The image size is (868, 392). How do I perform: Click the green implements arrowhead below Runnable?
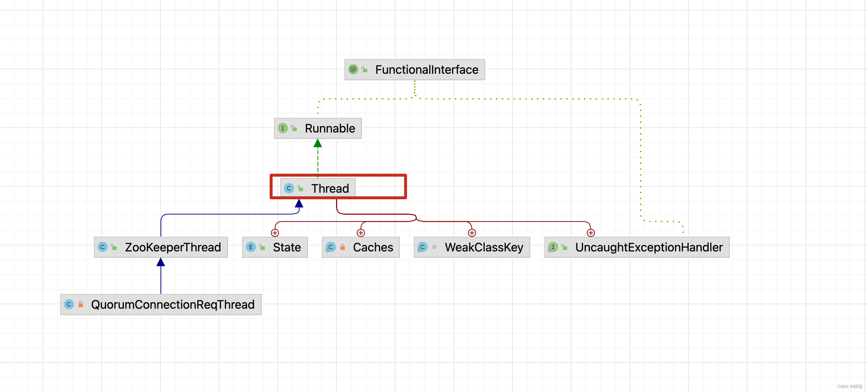(x=318, y=143)
